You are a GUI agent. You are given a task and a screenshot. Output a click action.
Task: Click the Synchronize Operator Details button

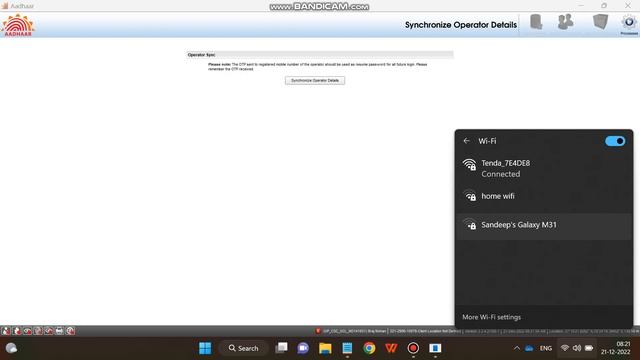315,80
